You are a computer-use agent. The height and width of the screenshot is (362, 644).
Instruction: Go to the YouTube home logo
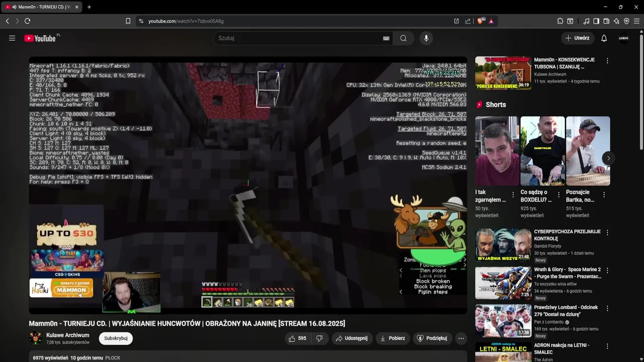point(40,38)
